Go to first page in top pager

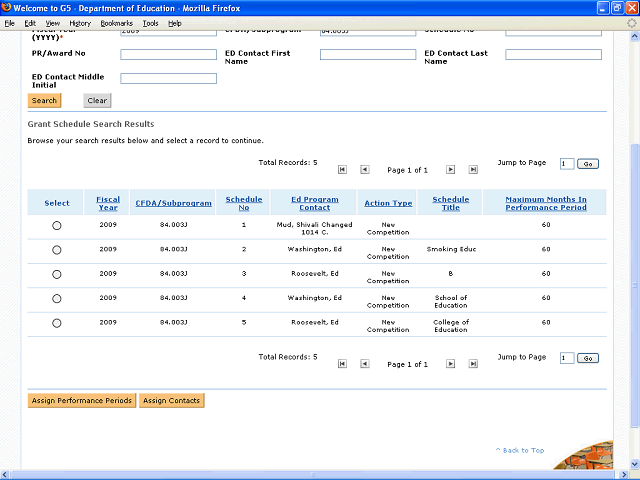tap(342, 170)
